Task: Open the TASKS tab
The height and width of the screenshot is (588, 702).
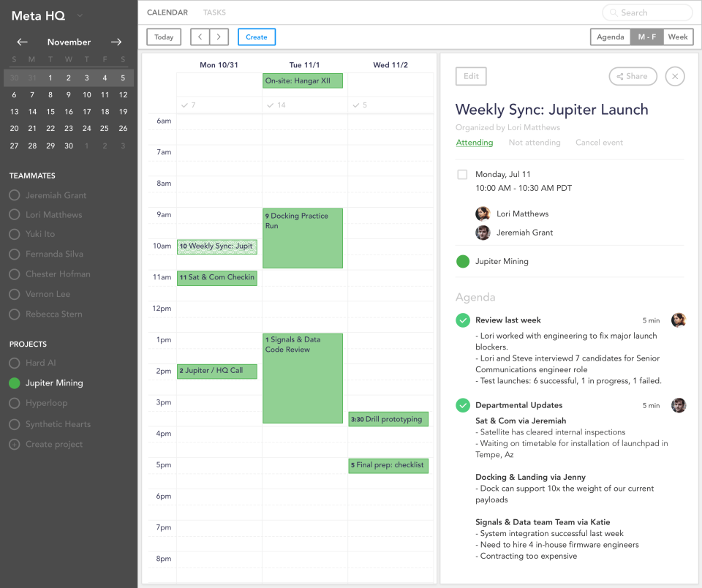Action: (x=214, y=12)
